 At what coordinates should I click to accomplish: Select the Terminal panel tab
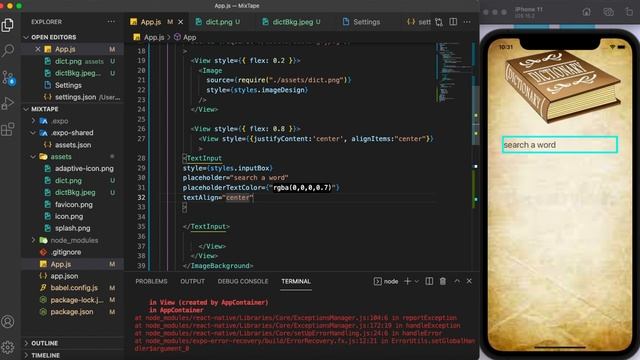(x=296, y=281)
